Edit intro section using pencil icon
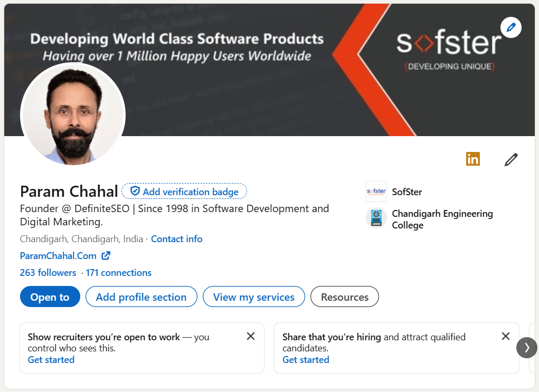539x392 pixels. click(510, 158)
